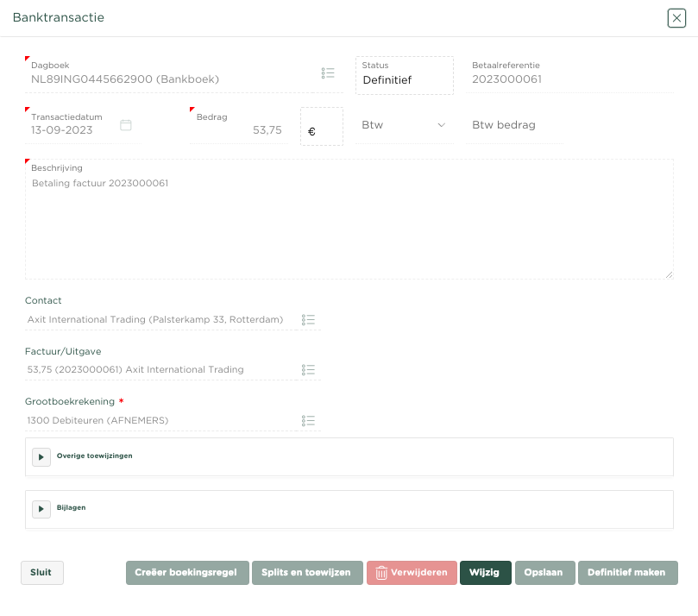Open the Btw dropdown
The height and width of the screenshot is (616, 698).
[x=404, y=125]
